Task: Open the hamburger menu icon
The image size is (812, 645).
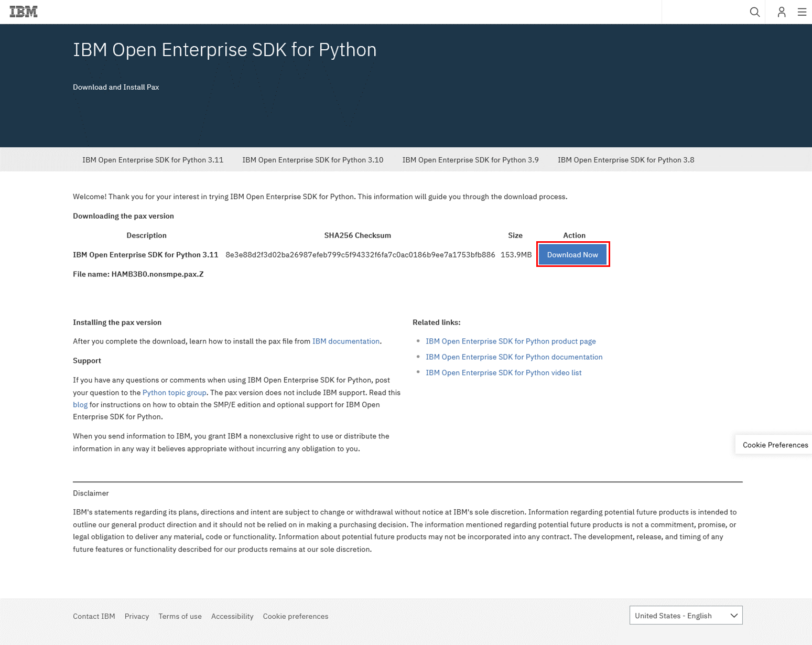Action: [x=802, y=12]
